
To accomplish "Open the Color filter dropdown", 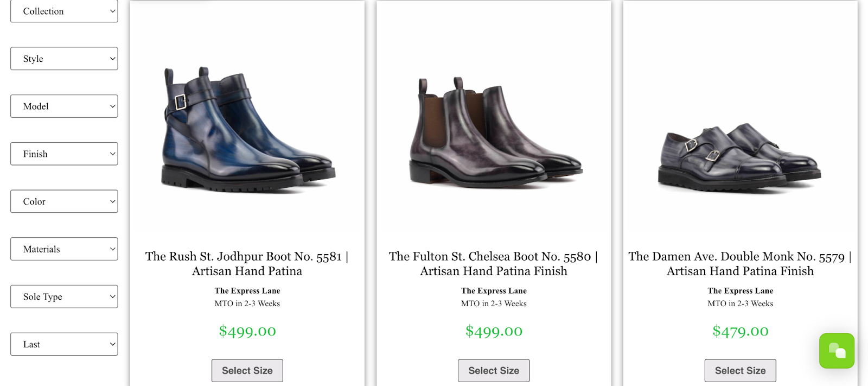I will coord(63,201).
